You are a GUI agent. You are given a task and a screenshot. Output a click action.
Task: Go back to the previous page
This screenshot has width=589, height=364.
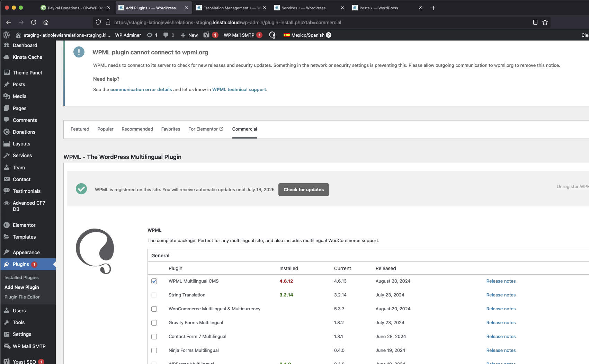[x=9, y=22]
